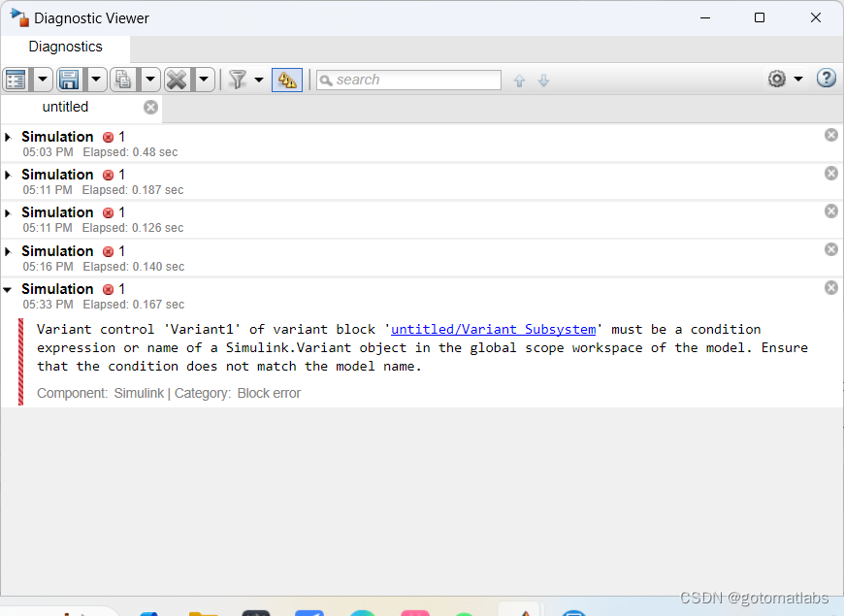
Task: Expand the 05:16 PM Simulation entry
Action: [8, 251]
